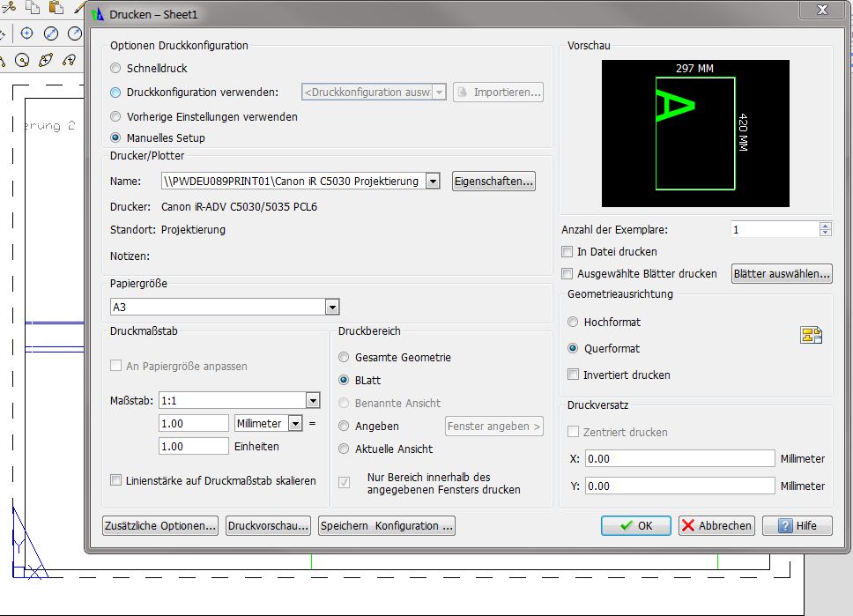Click the Paste clipboard icon in the toolbar
This screenshot has height=616, width=853.
click(x=56, y=7)
